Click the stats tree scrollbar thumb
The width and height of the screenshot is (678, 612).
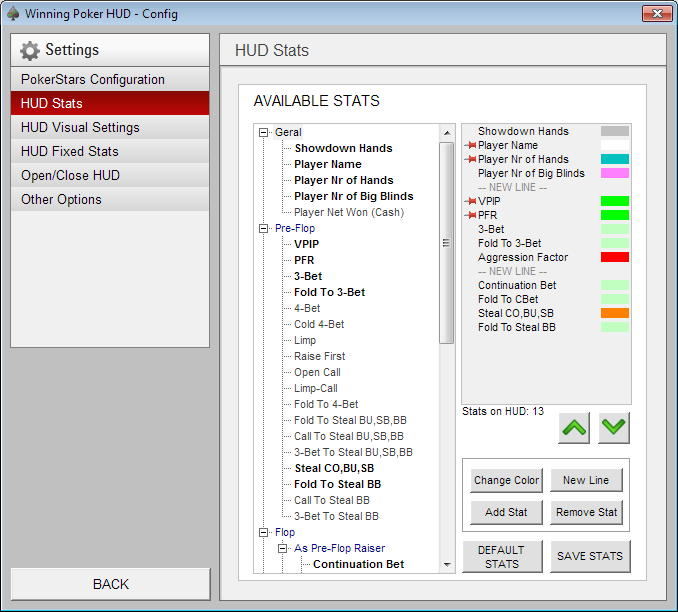[447, 243]
